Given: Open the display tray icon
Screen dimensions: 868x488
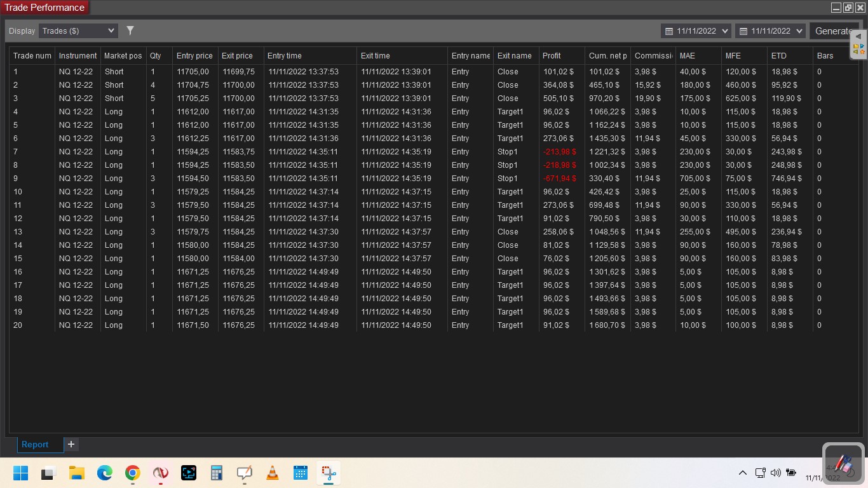Looking at the screenshot, I should (760, 473).
